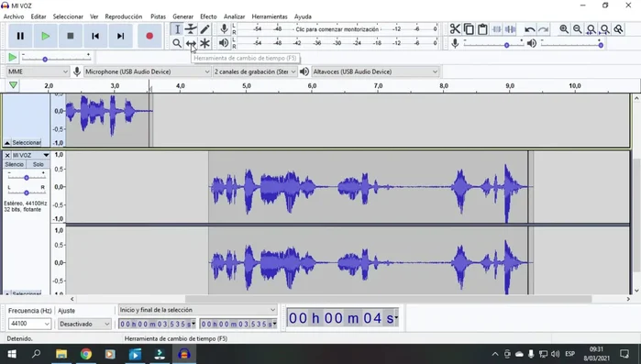Open the Editar menu
This screenshot has height=364, width=641.
(x=39, y=17)
